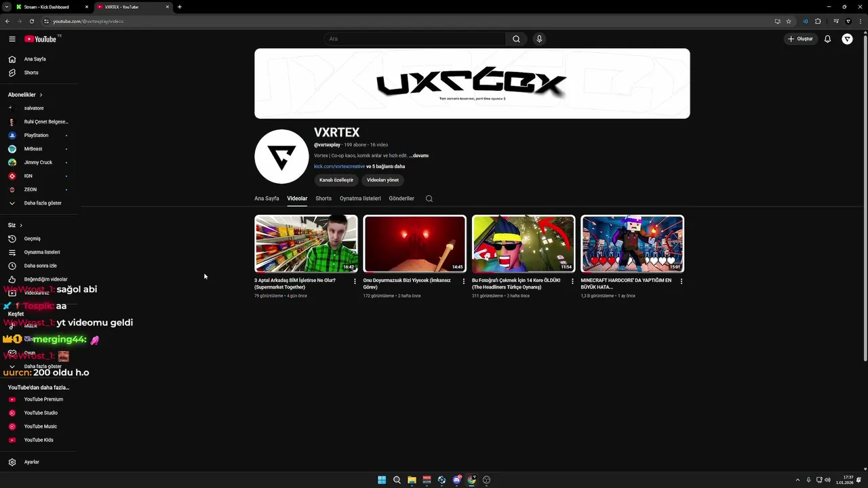Open options menu for Supermarket Together video

355,281
